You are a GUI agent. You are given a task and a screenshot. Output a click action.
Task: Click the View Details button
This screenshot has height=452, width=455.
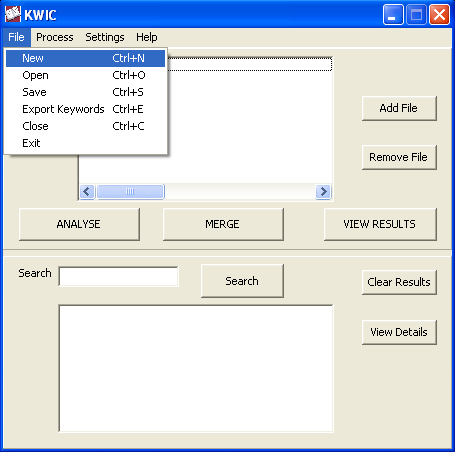[399, 332]
